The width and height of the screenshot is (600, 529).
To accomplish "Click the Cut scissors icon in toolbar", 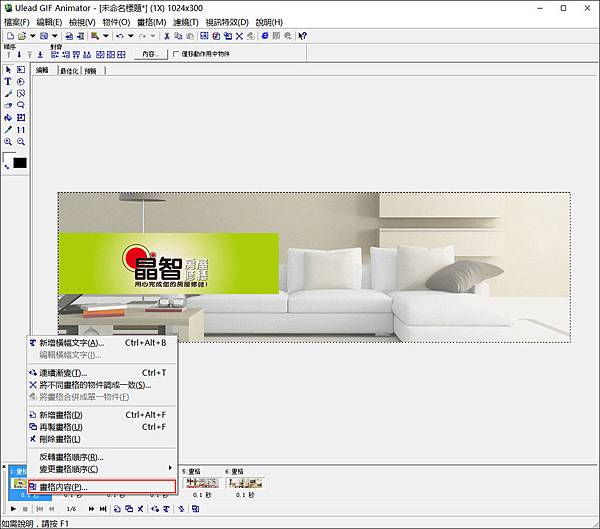I will [166, 36].
